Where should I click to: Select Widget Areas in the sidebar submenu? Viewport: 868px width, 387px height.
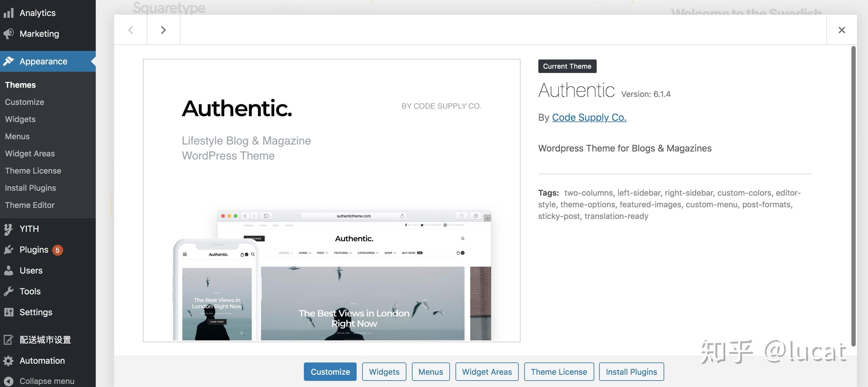tap(30, 153)
